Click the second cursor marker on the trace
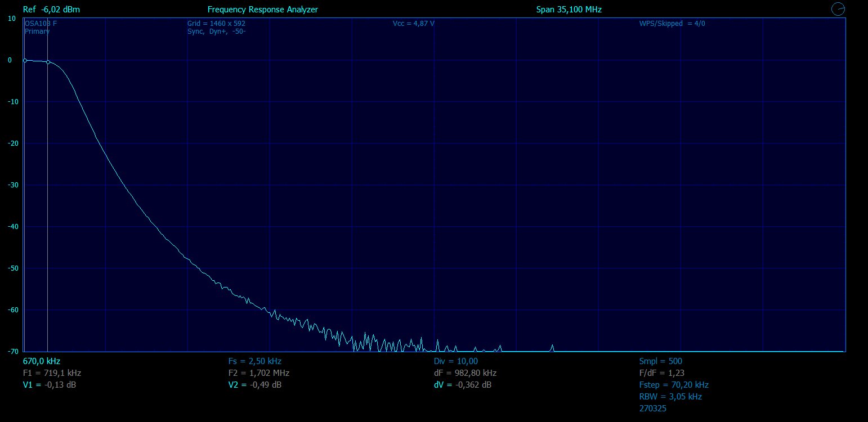868x422 pixels. (x=48, y=62)
